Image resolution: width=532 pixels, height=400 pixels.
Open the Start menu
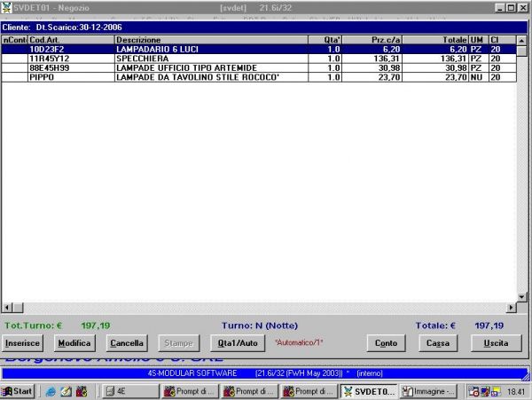tap(18, 391)
